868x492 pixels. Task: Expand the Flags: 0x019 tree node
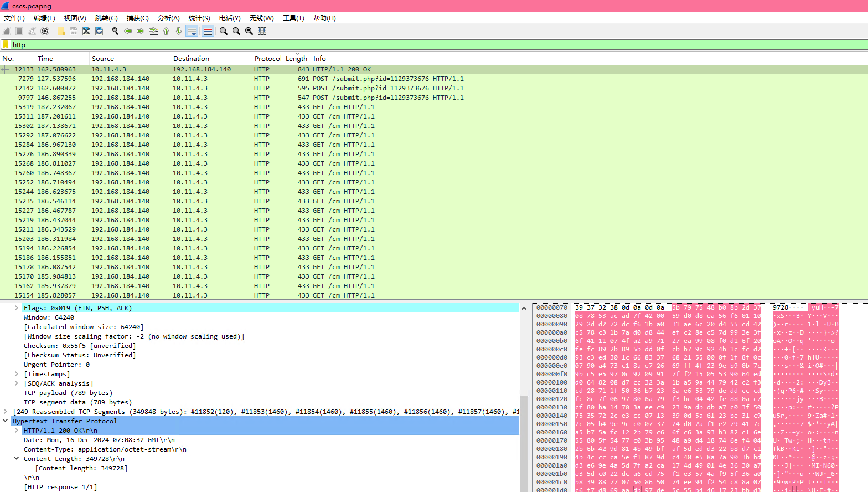tap(17, 308)
